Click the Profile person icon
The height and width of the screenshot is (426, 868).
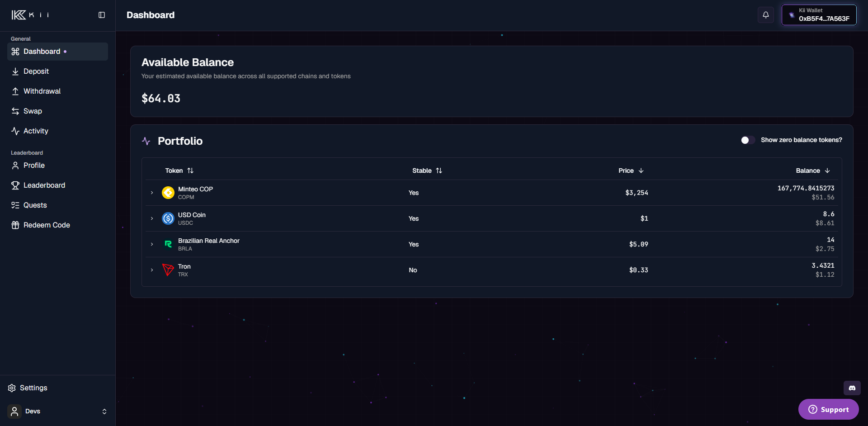pos(15,166)
